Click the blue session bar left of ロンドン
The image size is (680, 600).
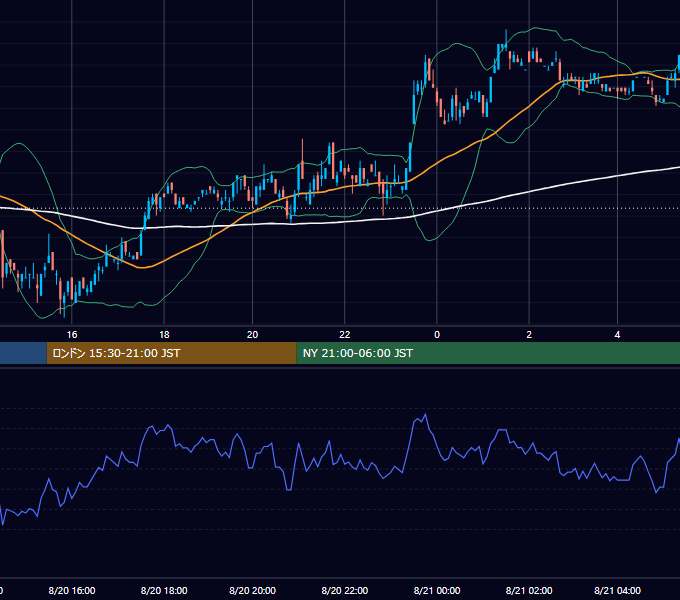[x=23, y=353]
